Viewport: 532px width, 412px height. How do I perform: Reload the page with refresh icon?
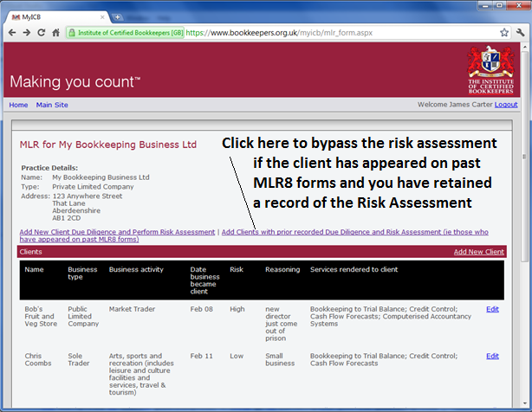(41, 33)
